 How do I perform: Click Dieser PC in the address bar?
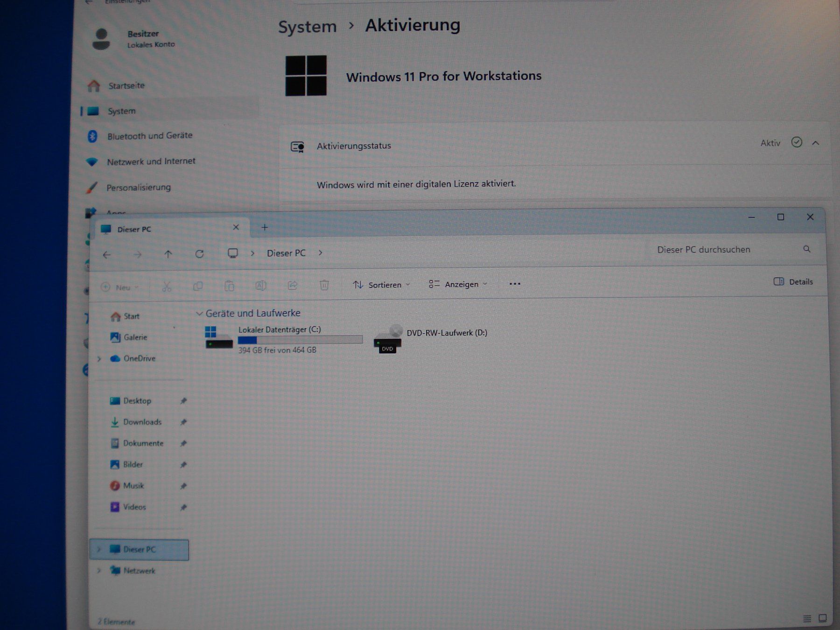pos(286,253)
